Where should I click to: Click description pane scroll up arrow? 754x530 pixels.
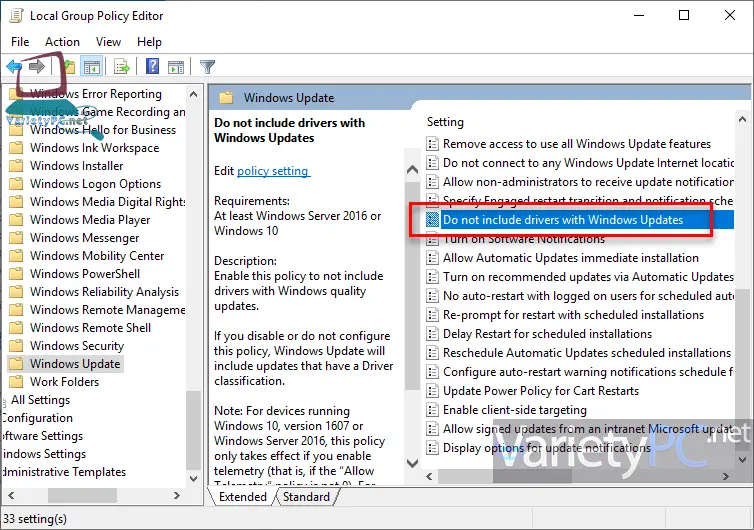pyautogui.click(x=412, y=169)
